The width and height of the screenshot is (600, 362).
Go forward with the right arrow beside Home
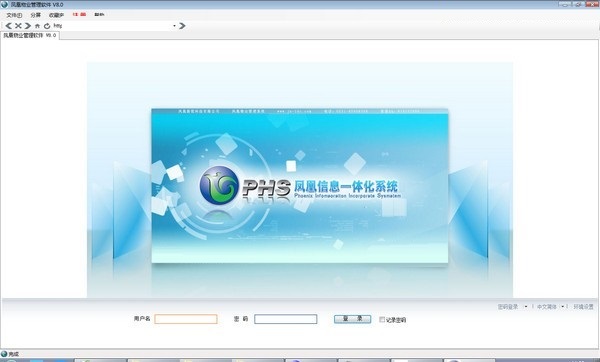click(x=28, y=26)
